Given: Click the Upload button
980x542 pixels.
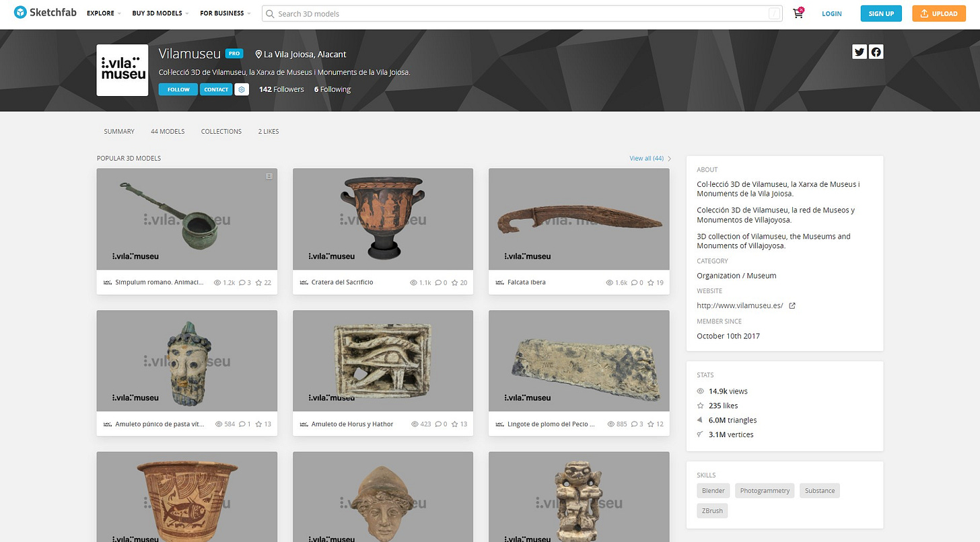Looking at the screenshot, I should pyautogui.click(x=939, y=13).
